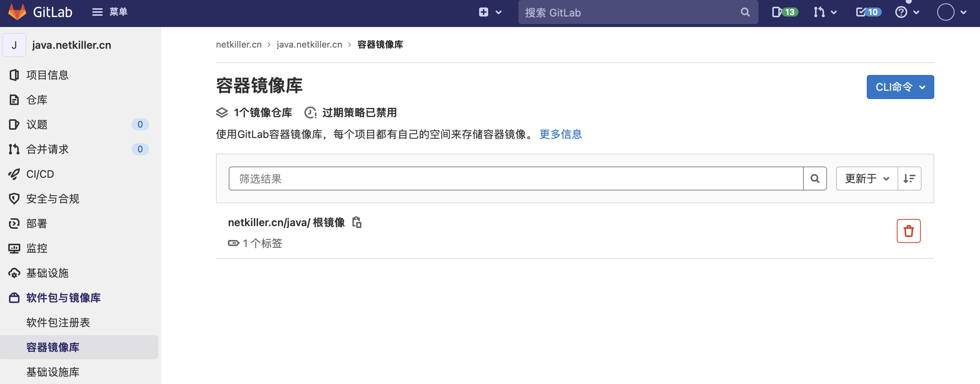Click the CI/CD rocket icon
This screenshot has height=384, width=980.
pos(14,174)
